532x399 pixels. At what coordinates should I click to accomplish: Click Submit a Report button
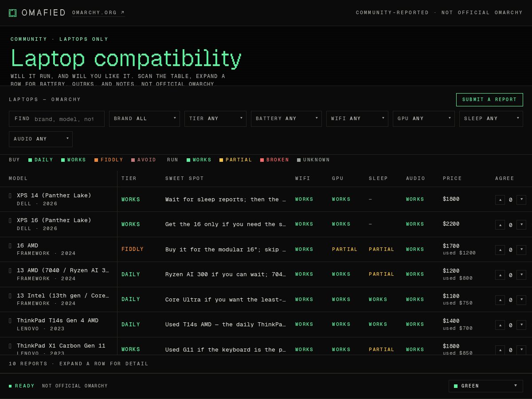489,100
